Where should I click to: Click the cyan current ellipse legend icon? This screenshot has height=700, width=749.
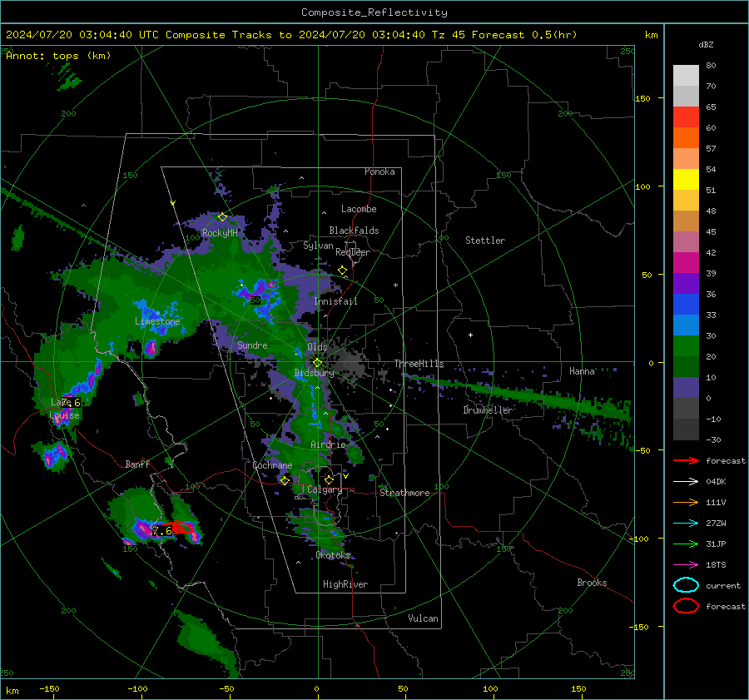click(686, 585)
